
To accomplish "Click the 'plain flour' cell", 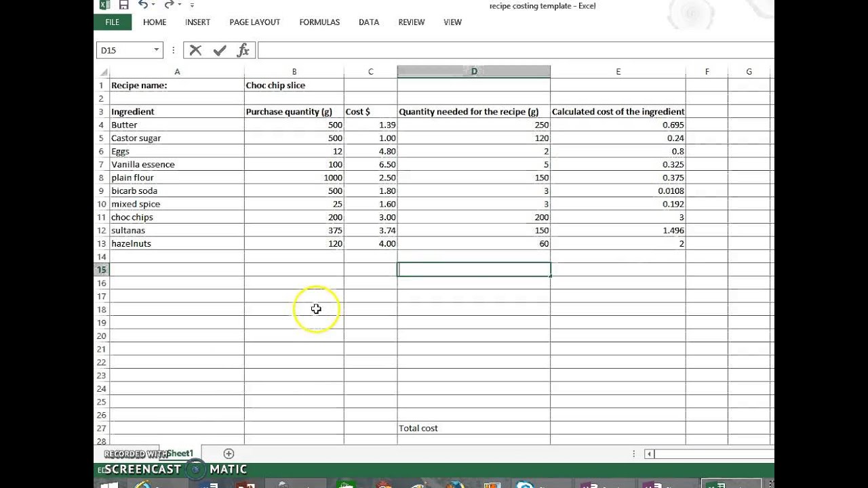I will pyautogui.click(x=177, y=178).
